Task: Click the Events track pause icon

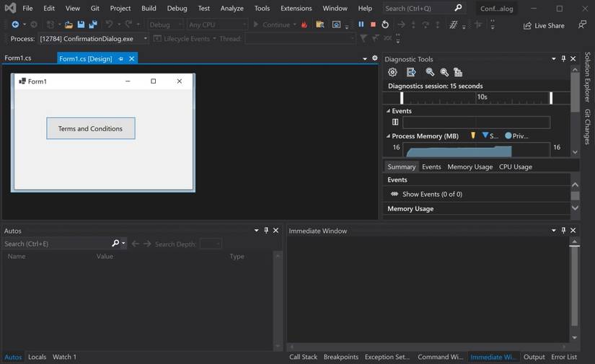Action: click(395, 122)
